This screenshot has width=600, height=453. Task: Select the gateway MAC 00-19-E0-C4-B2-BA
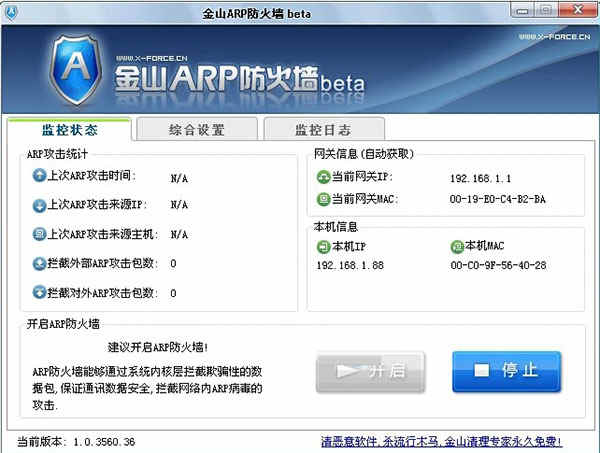[x=498, y=199]
